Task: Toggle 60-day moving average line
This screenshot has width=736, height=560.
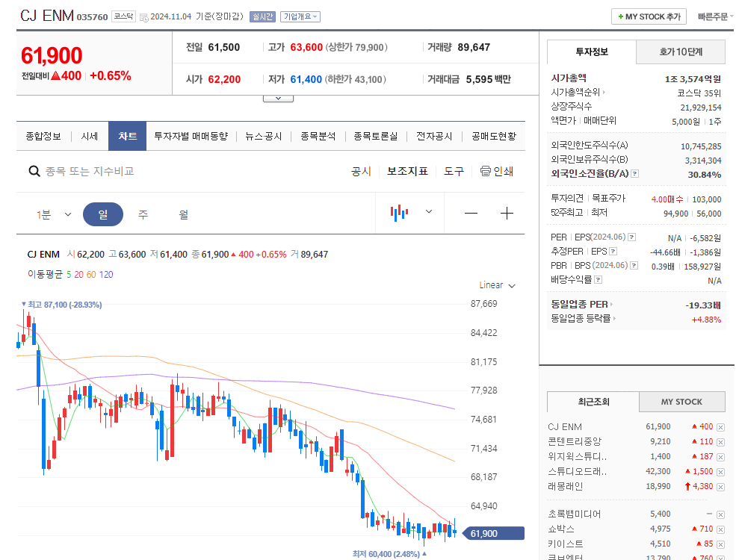Action: (x=91, y=274)
